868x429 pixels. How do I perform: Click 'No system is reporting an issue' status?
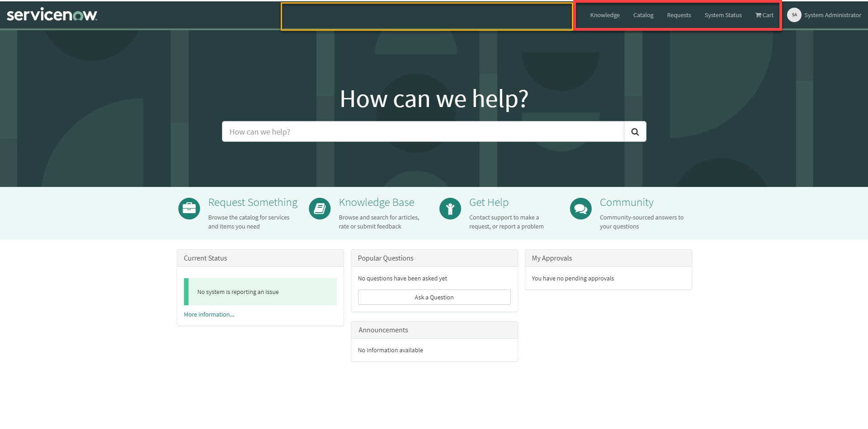pyautogui.click(x=260, y=292)
